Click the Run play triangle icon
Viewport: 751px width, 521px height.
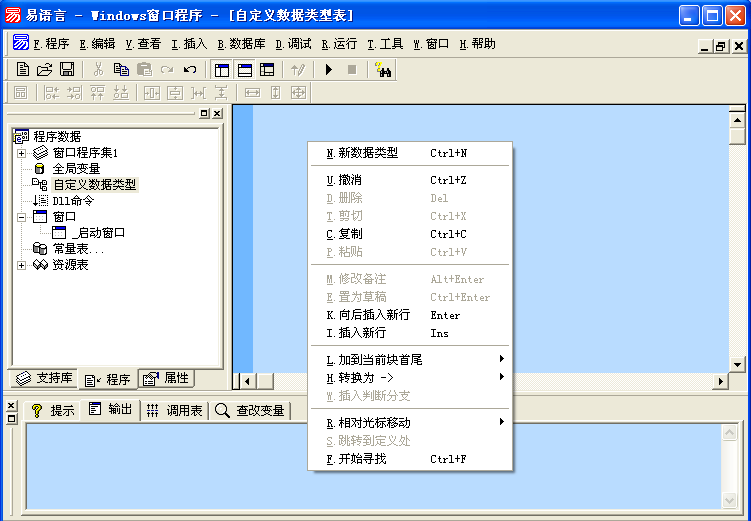(x=329, y=70)
